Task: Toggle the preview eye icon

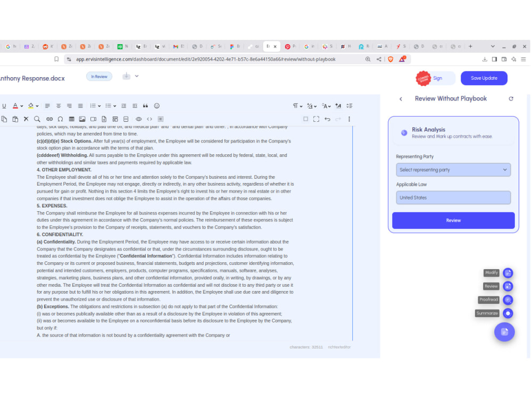Action: point(139,119)
